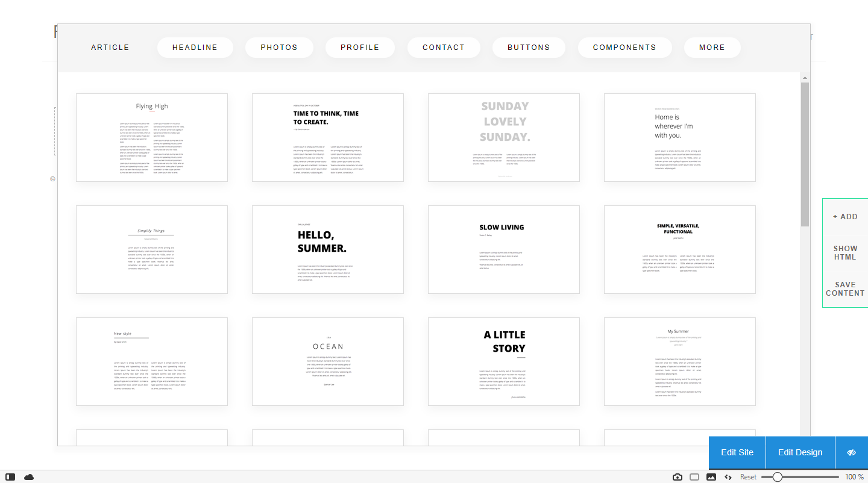Open the MORE templates category
The width and height of the screenshot is (868, 483).
712,47
